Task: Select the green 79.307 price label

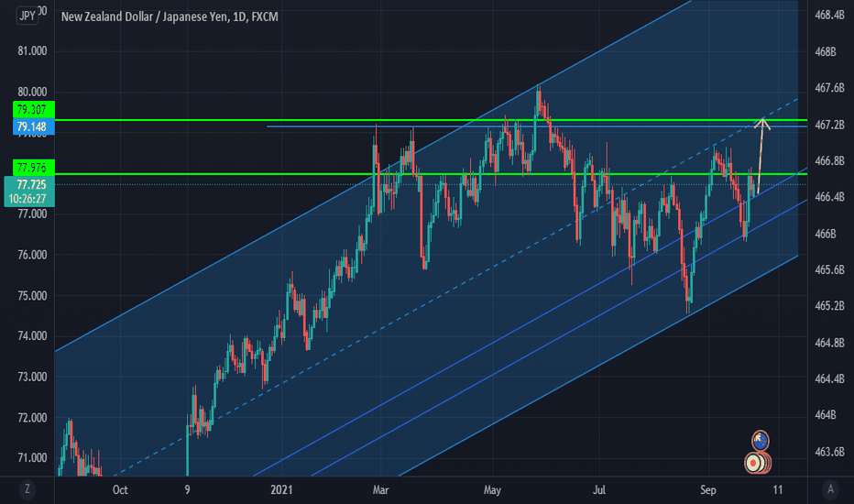Action: pyautogui.click(x=34, y=110)
